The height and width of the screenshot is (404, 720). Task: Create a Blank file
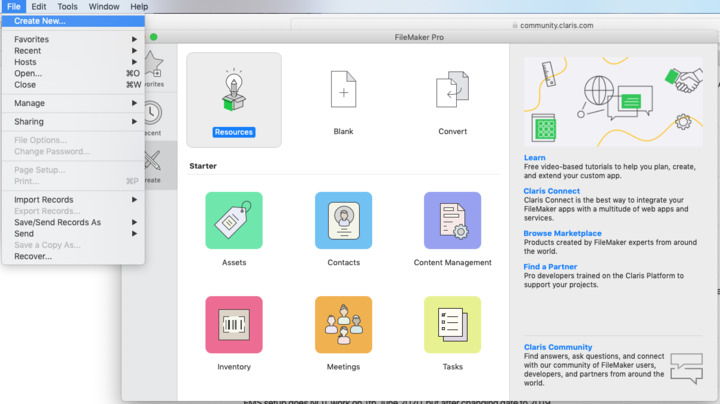[343, 90]
